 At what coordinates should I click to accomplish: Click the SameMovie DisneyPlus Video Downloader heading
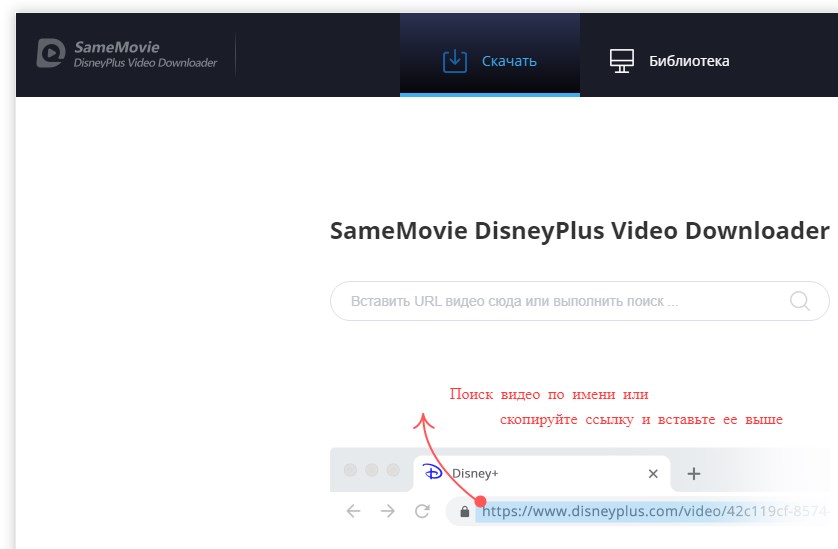pyautogui.click(x=579, y=231)
